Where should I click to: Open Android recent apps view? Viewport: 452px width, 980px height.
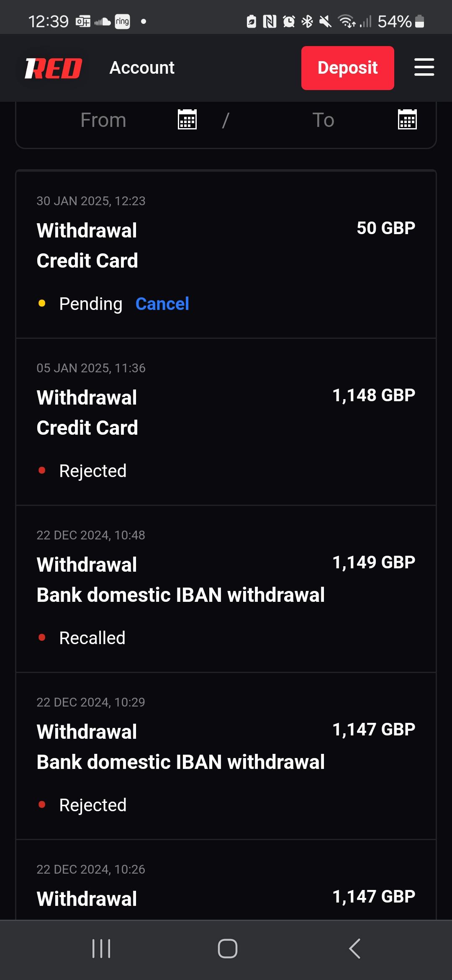101,949
